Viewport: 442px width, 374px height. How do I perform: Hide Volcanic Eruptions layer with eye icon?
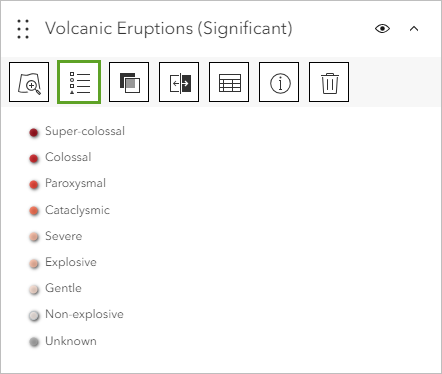[x=382, y=29]
